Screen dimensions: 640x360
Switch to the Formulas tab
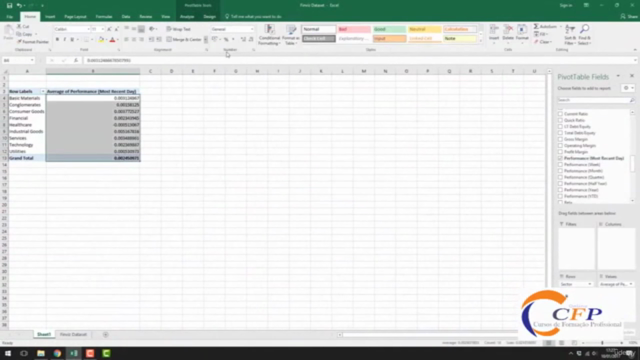coord(104,17)
